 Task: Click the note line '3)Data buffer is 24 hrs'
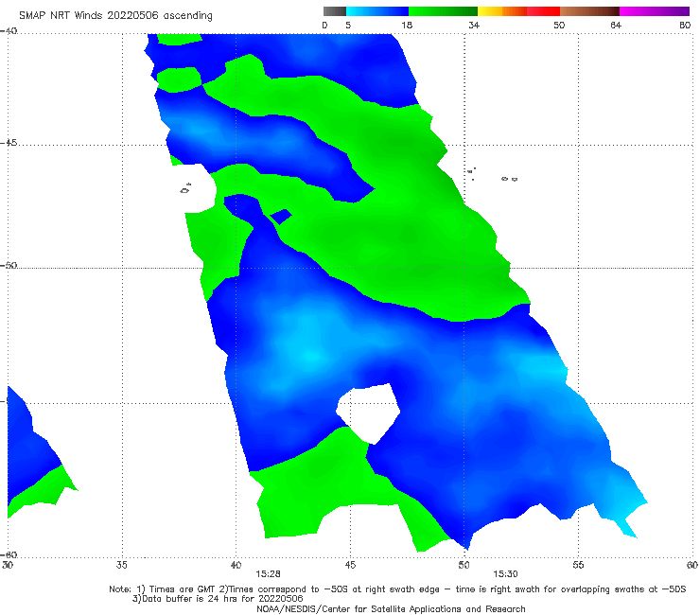(x=218, y=599)
